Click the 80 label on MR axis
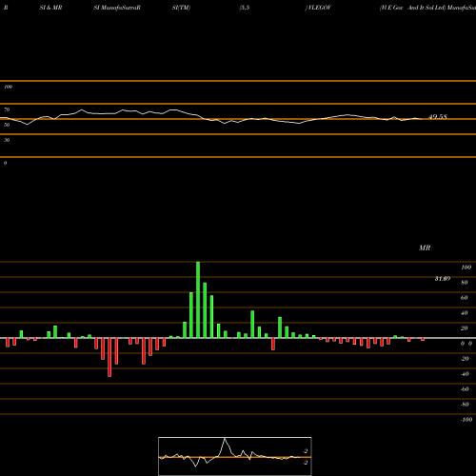Viewport: 476px width, 476px height. [465, 283]
